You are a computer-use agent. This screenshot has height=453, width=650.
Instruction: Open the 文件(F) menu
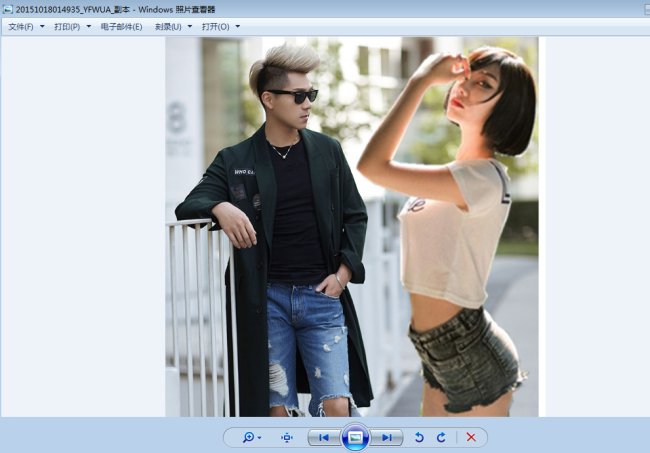coord(21,26)
